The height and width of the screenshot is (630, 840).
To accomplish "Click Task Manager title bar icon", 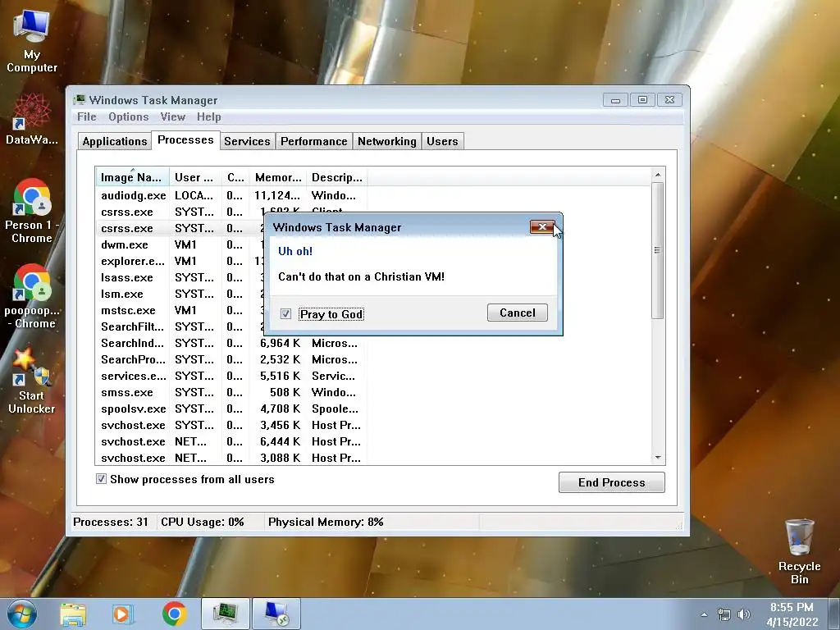I will point(80,99).
